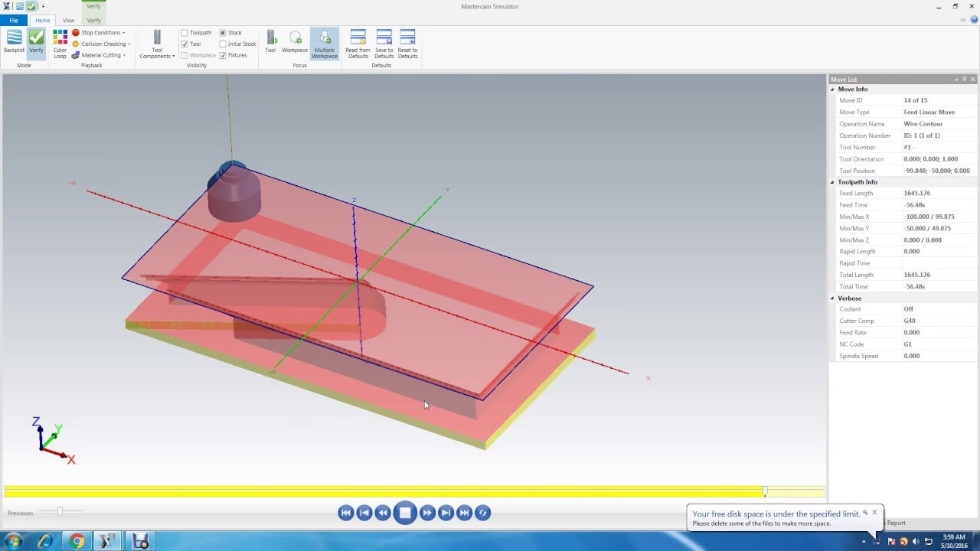Click the Wire Contour operation name
The image size is (980, 551).
(x=923, y=124)
